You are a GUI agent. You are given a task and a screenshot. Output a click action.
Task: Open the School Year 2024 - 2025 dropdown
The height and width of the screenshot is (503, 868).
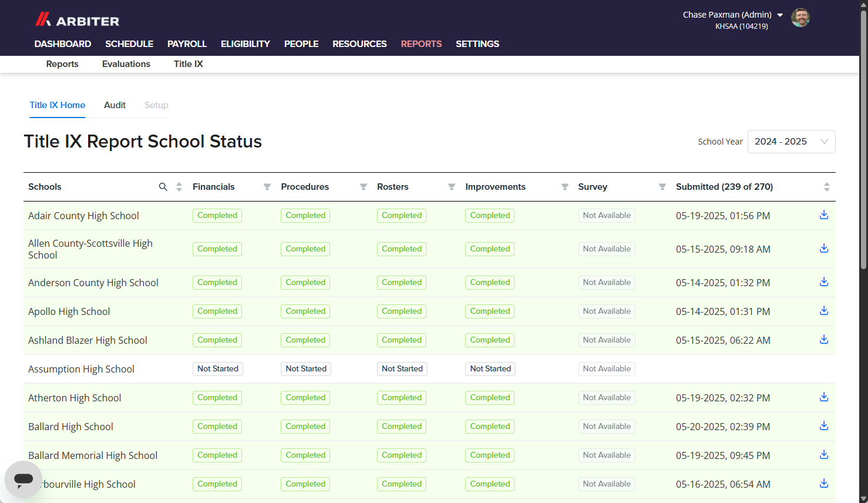[x=791, y=142]
